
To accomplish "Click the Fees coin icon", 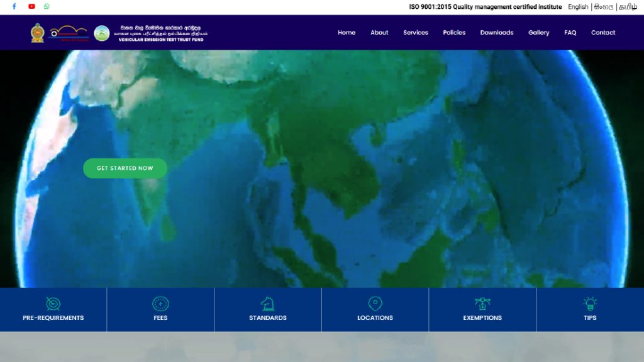I will (x=160, y=304).
